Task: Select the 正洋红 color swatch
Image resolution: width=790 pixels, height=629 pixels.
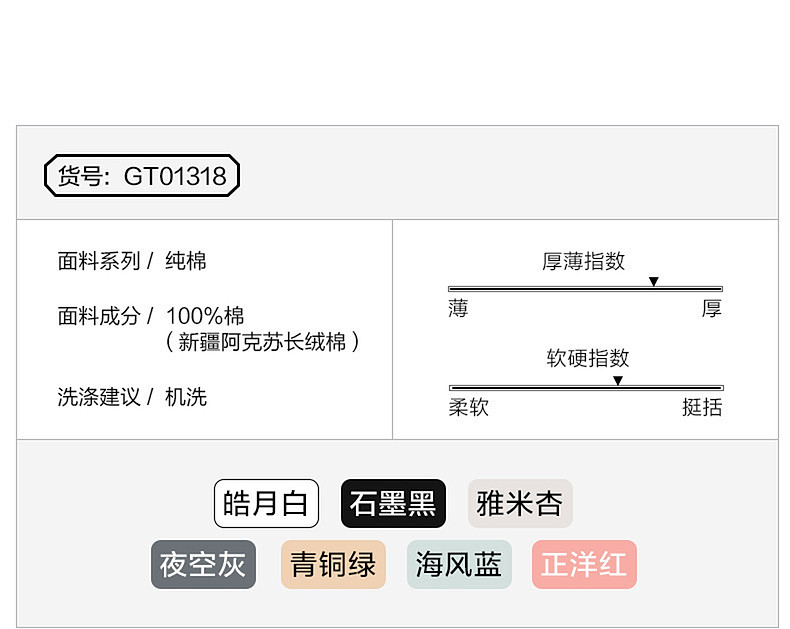Action: pyautogui.click(x=584, y=565)
